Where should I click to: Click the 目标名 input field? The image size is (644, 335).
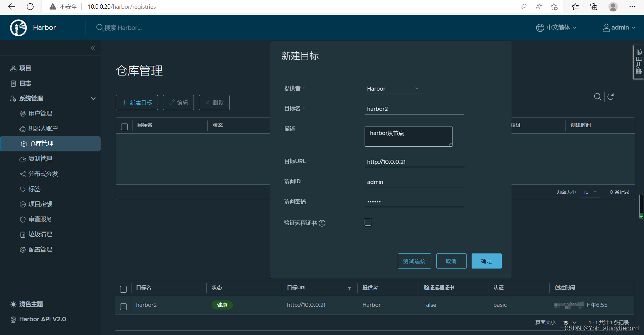pyautogui.click(x=414, y=109)
